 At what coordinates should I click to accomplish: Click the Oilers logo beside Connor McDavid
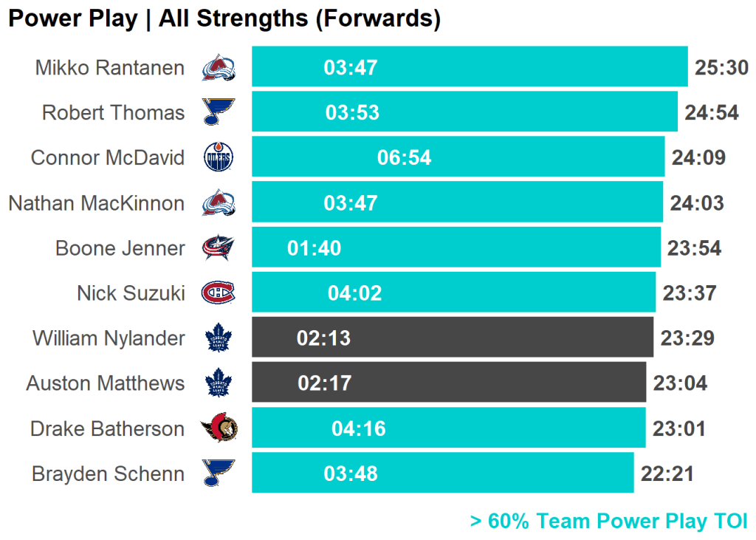click(x=219, y=157)
